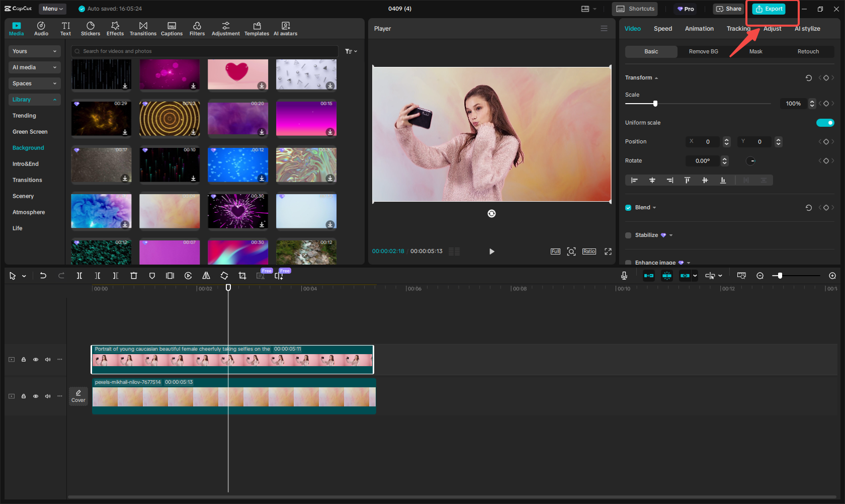
Task: Open the Effects panel
Action: tap(115, 28)
